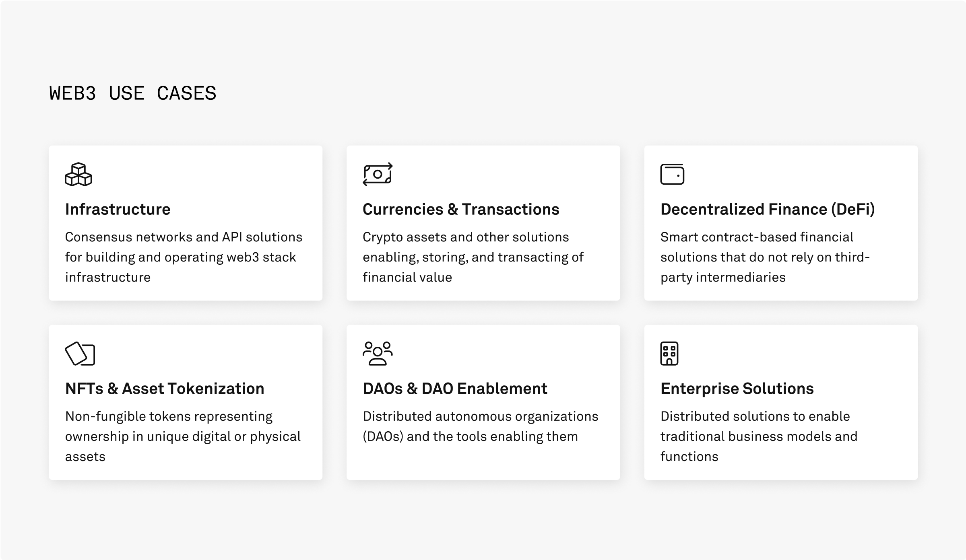Click the smart contract-based financial solutions description

[x=765, y=257]
